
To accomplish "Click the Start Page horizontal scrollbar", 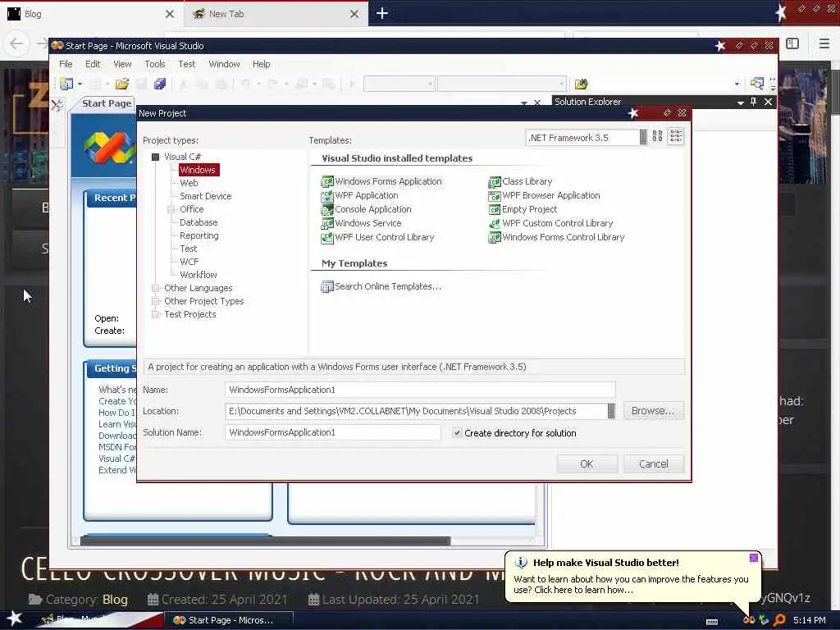I will point(265,541).
